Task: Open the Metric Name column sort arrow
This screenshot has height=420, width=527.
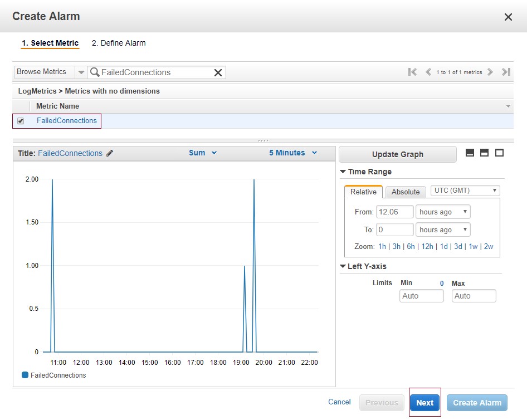Action: pyautogui.click(x=508, y=106)
